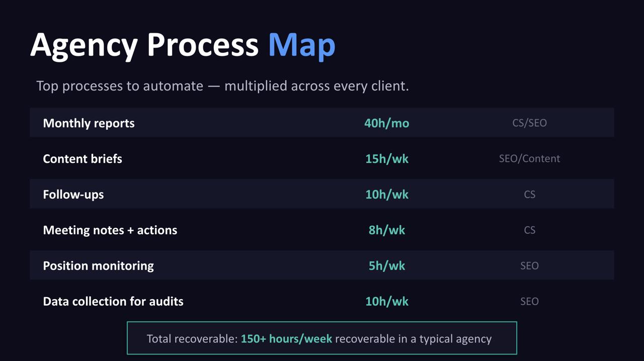644x361 pixels.
Task: Click the "CS/SEO" team label
Action: click(x=529, y=123)
